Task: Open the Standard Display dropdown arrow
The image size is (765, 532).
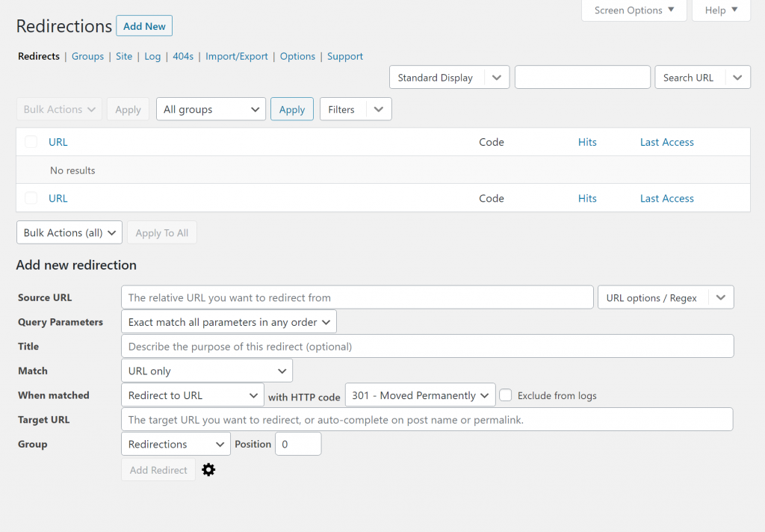Action: coord(497,78)
